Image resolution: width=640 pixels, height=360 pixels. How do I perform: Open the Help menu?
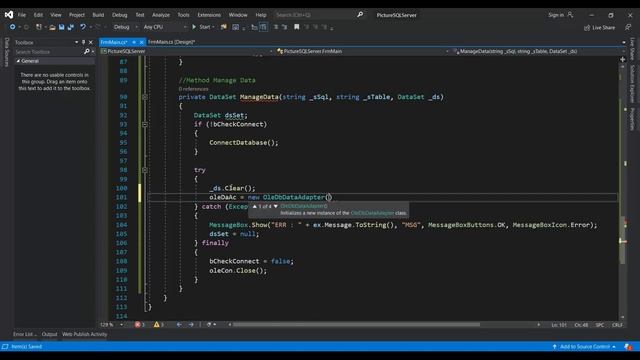[x=261, y=15]
